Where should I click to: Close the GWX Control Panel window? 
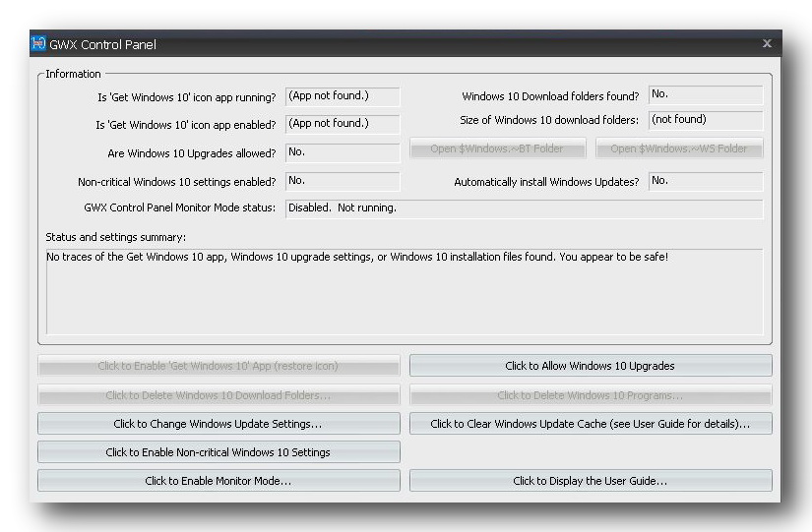[767, 43]
